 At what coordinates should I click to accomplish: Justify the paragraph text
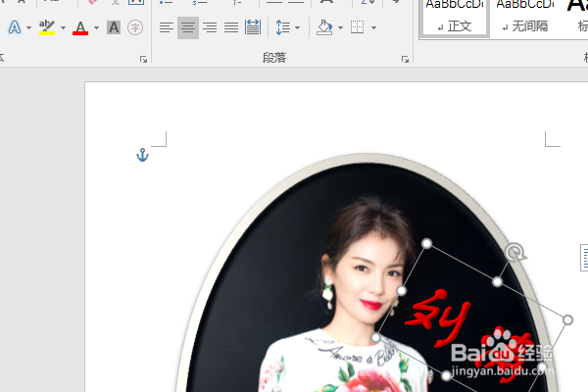tap(231, 27)
